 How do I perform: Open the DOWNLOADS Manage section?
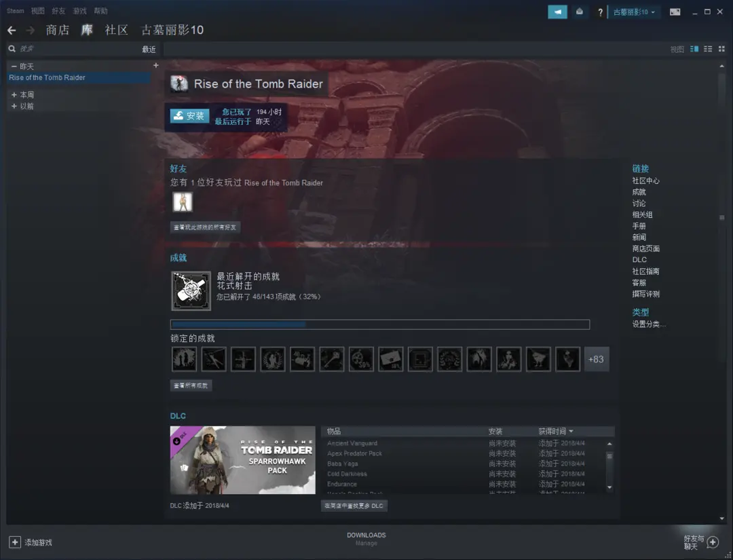coord(366,539)
